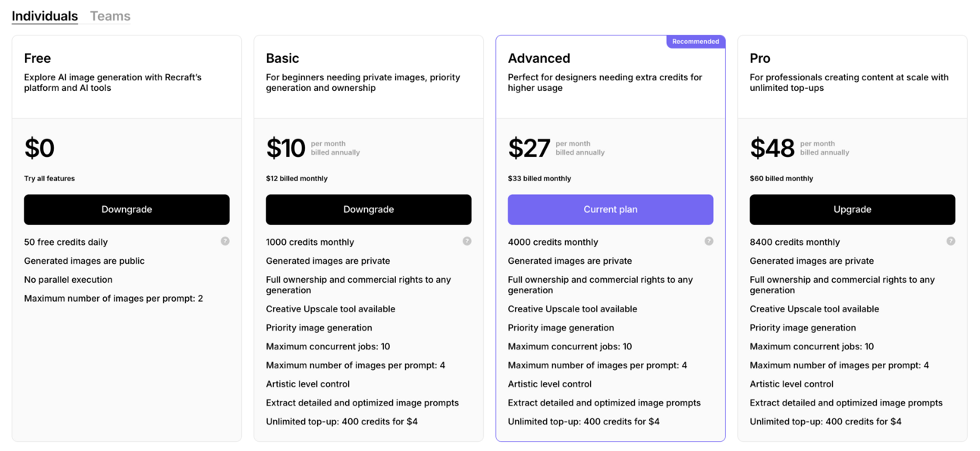This screenshot has height=451, width=980.
Task: Click the $27 Advanced price
Action: [x=529, y=148]
